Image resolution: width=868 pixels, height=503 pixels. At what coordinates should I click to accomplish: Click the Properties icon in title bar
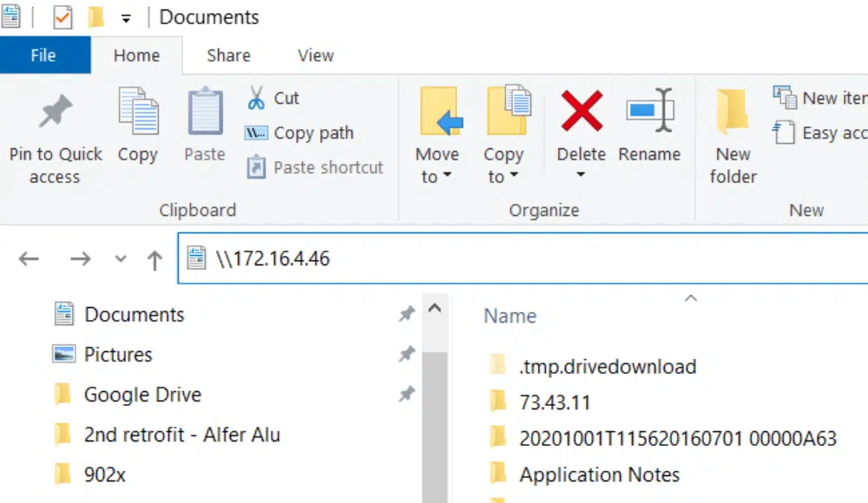point(62,17)
